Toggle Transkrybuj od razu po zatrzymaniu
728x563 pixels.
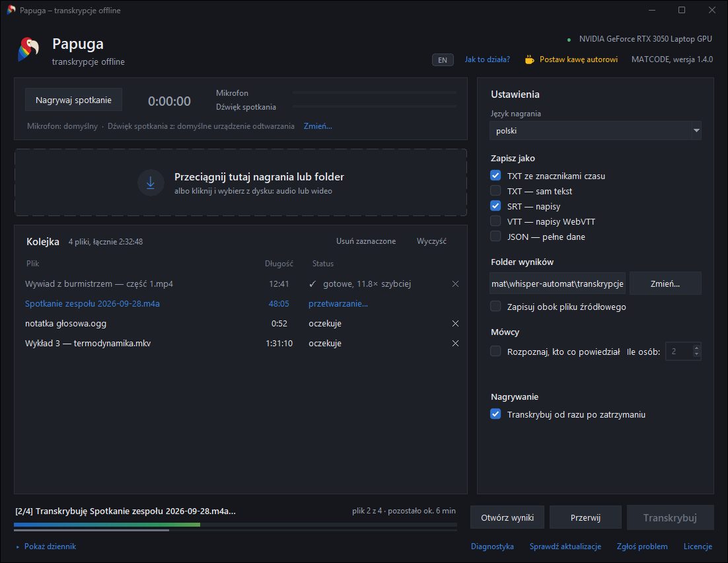[495, 414]
